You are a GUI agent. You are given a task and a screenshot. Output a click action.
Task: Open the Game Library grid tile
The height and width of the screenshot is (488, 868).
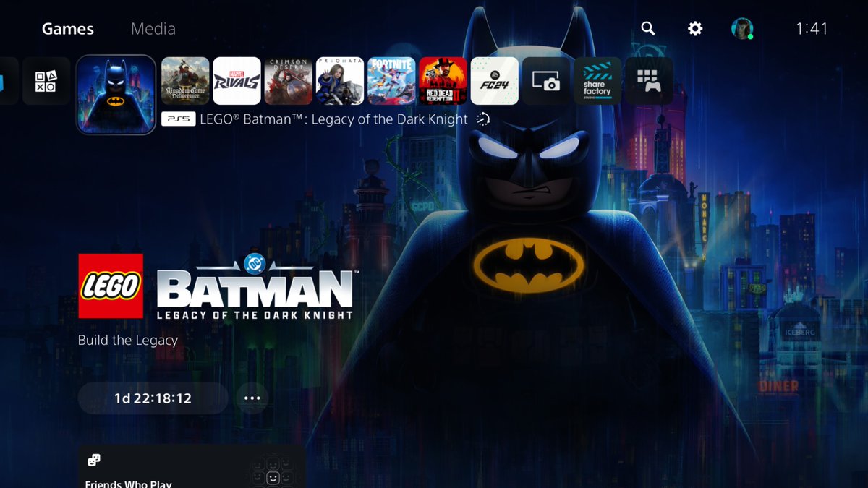(x=650, y=81)
